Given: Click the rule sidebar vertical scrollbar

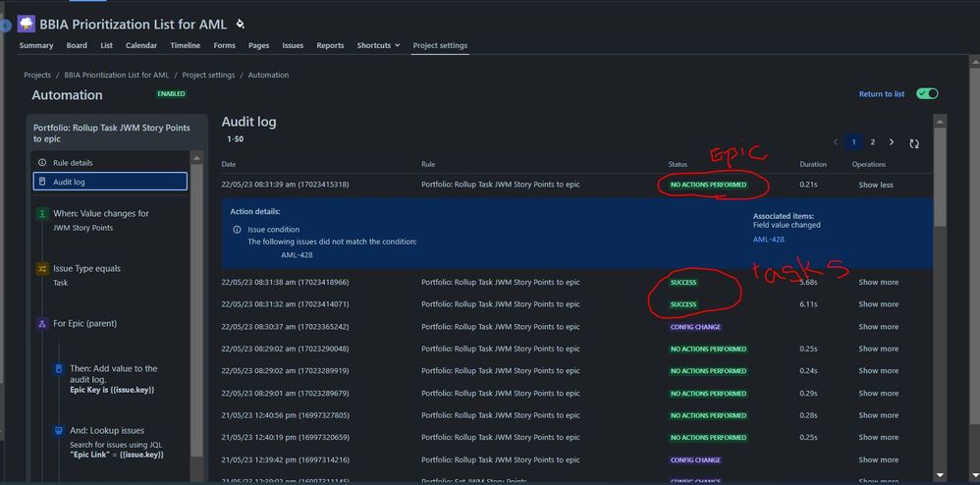Looking at the screenshot, I should [196, 310].
